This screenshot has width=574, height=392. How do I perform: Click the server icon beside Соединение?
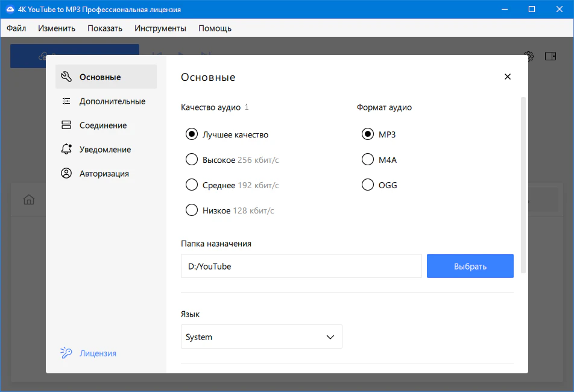tap(66, 125)
